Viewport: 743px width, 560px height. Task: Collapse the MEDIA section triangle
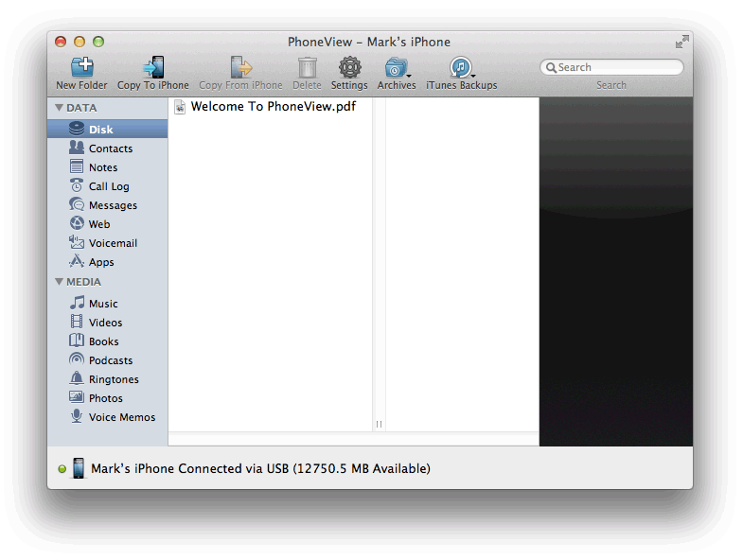[x=59, y=282]
